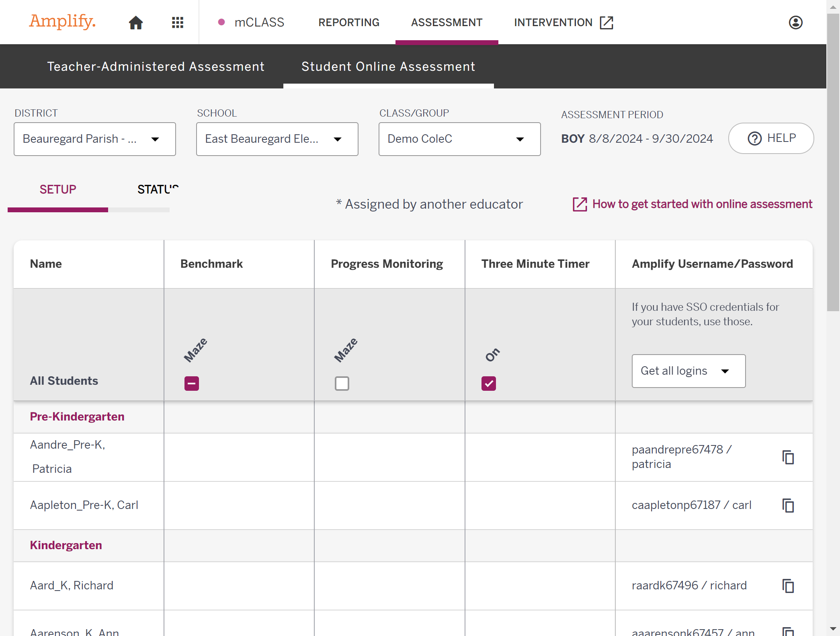This screenshot has width=840, height=636.
Task: Select the Student Online Assessment tab
Action: click(388, 66)
